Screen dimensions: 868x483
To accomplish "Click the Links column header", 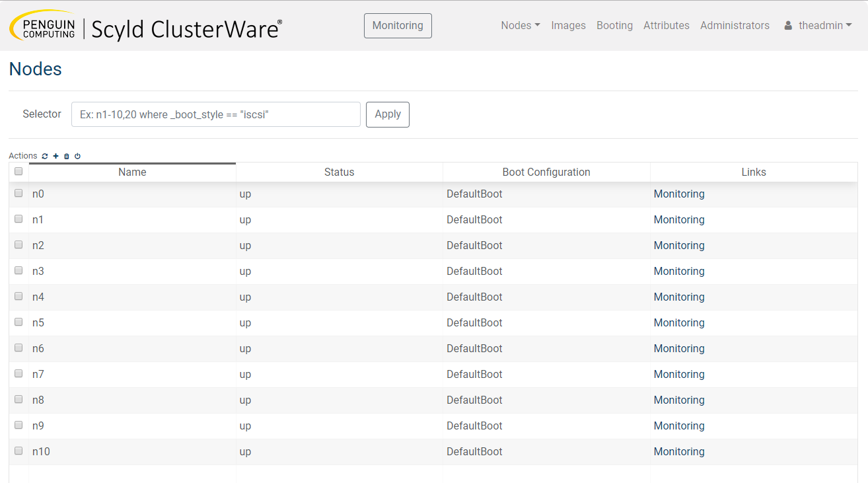I will (x=754, y=172).
